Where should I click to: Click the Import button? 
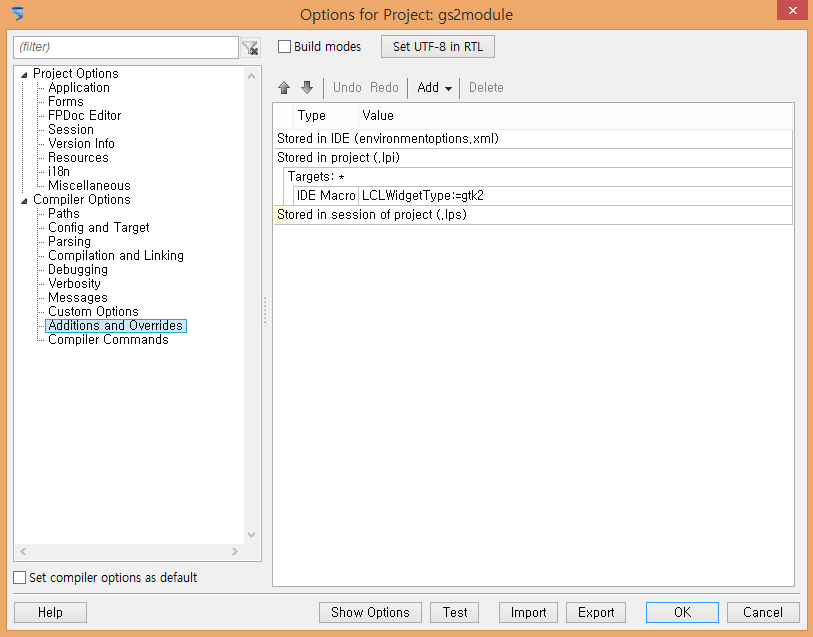coord(528,613)
